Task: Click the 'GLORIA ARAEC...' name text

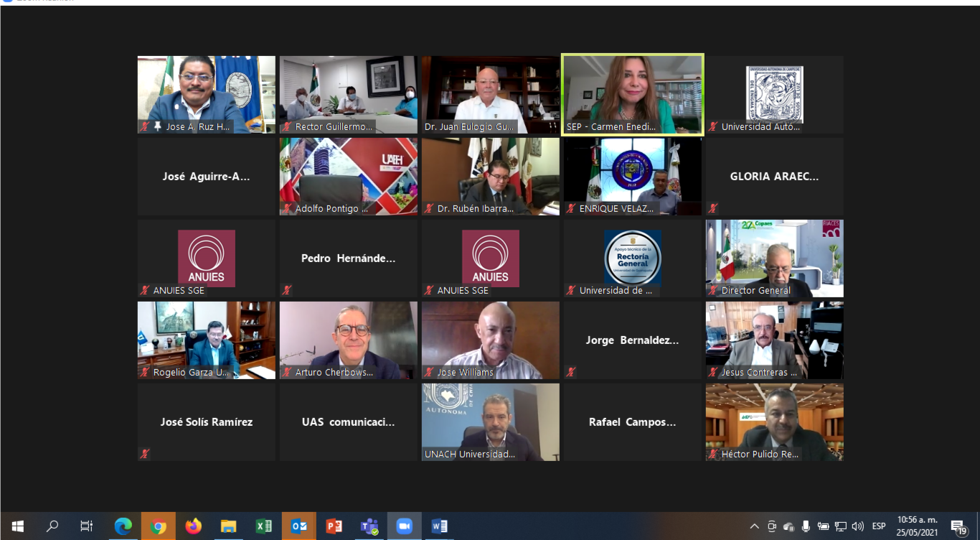Action: 775,177
